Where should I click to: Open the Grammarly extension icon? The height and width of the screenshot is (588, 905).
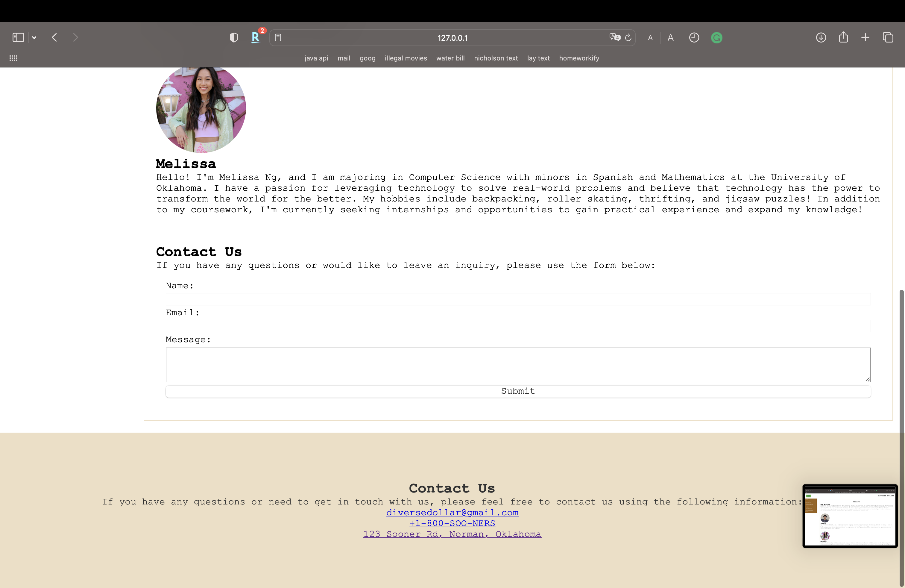[716, 38]
